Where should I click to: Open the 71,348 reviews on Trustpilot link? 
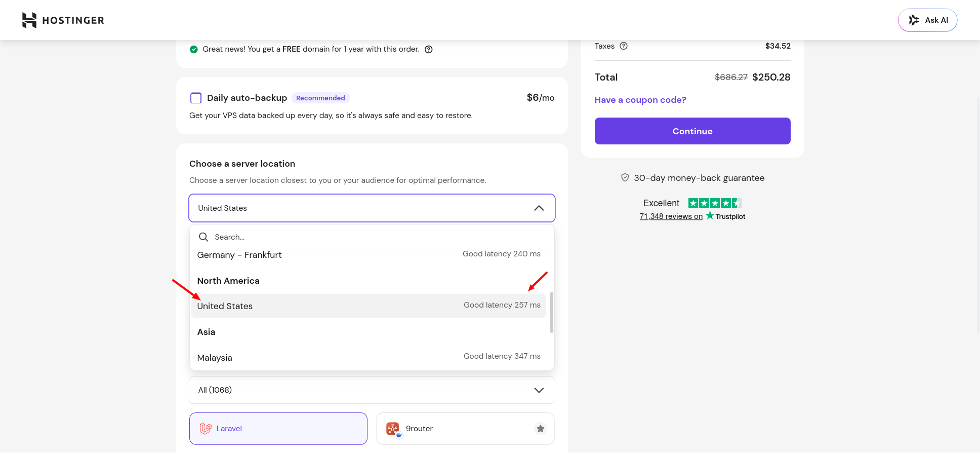point(692,216)
